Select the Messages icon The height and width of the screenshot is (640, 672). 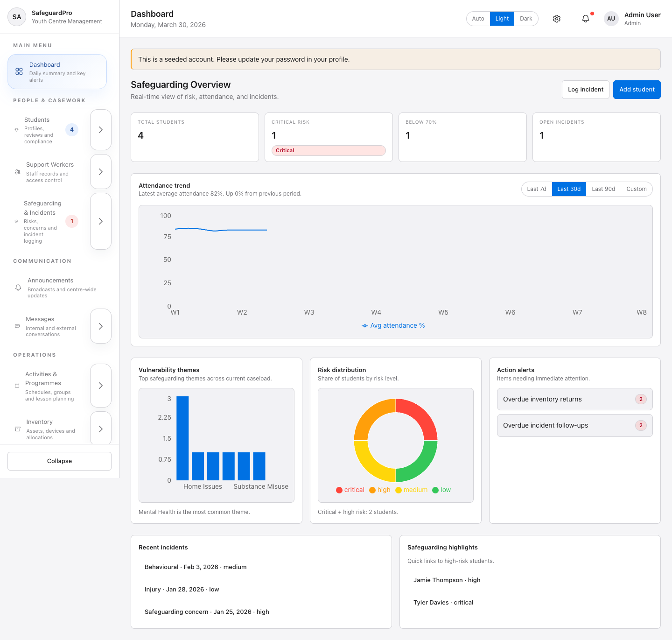(18, 326)
